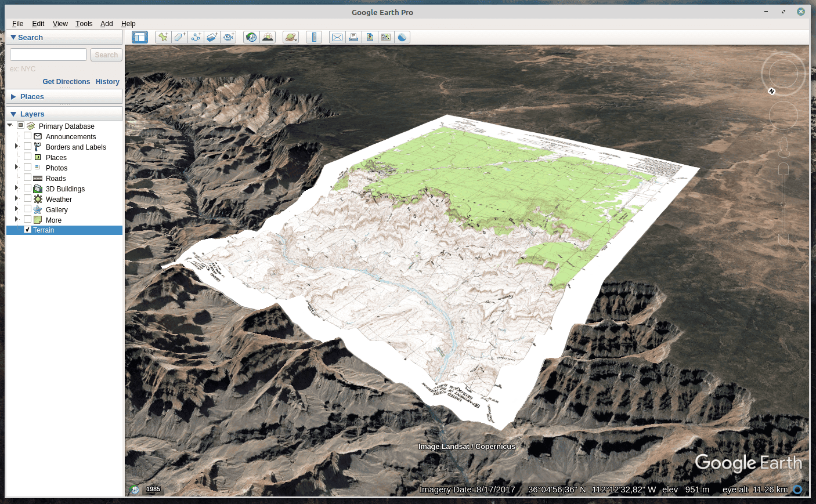Image resolution: width=816 pixels, height=504 pixels.
Task: Start the Record a Tour tool
Action: (x=229, y=37)
